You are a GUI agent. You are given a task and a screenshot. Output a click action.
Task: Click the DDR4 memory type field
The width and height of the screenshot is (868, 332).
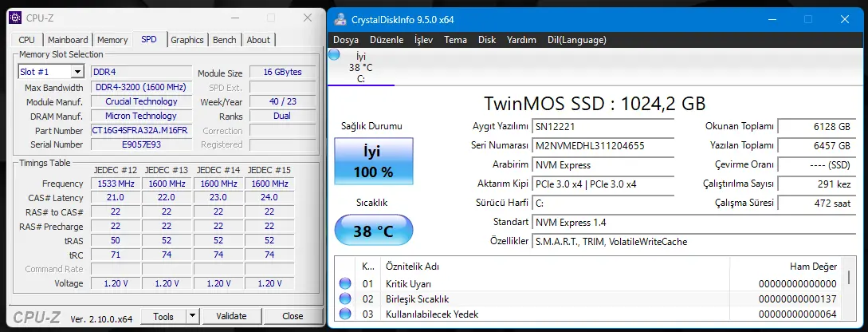pyautogui.click(x=142, y=72)
